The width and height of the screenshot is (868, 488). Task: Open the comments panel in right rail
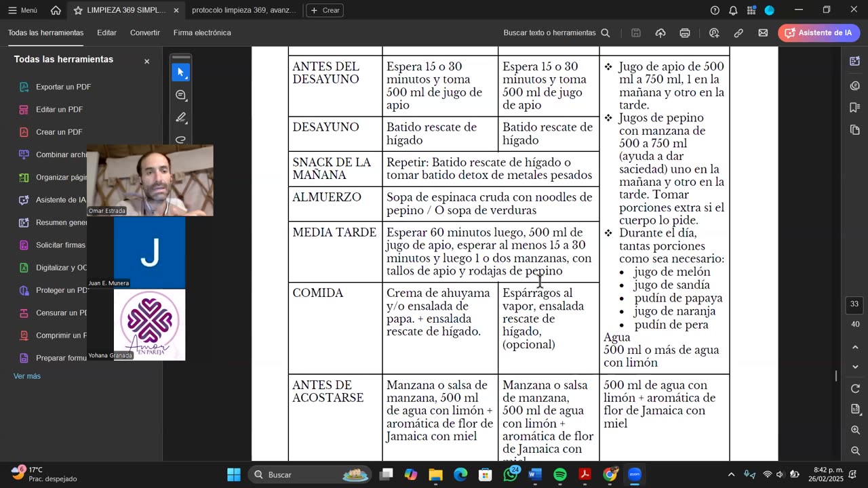(x=854, y=85)
